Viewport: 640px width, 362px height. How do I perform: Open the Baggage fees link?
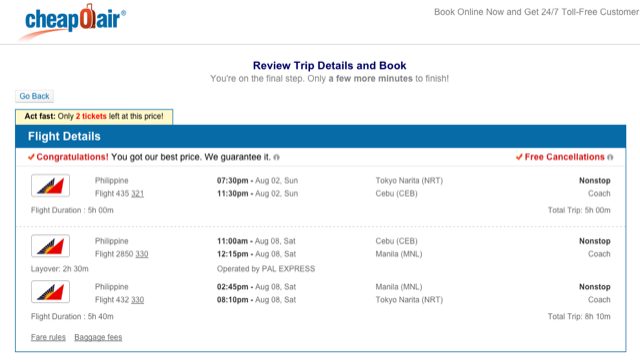(98, 338)
